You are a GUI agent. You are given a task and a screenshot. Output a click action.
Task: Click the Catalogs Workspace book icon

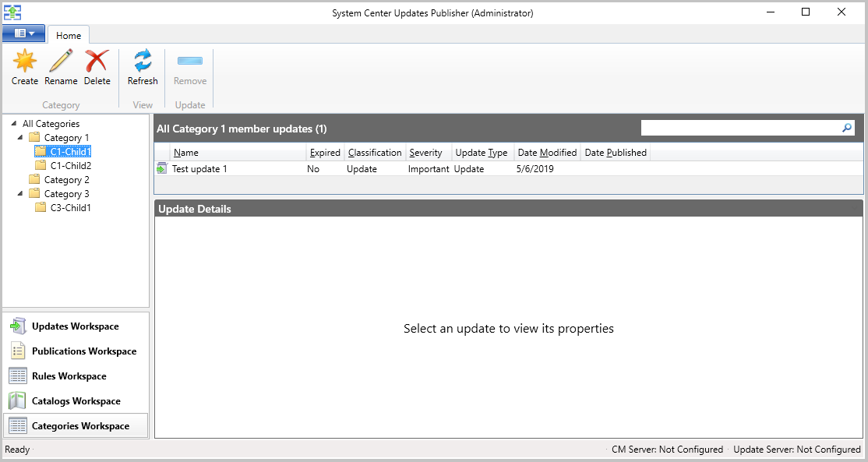(x=17, y=400)
